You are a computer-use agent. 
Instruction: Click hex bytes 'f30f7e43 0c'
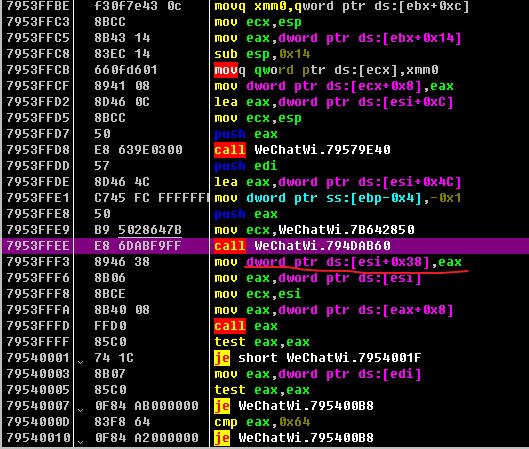coord(138,6)
